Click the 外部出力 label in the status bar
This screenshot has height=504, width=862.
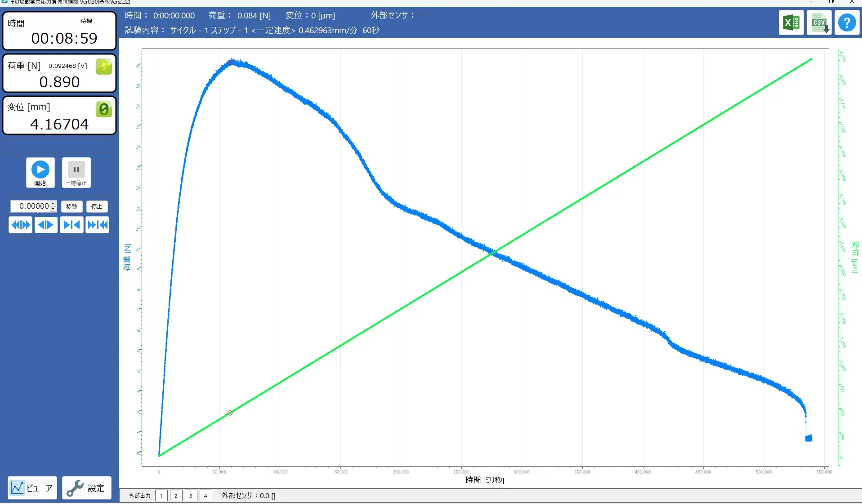140,495
